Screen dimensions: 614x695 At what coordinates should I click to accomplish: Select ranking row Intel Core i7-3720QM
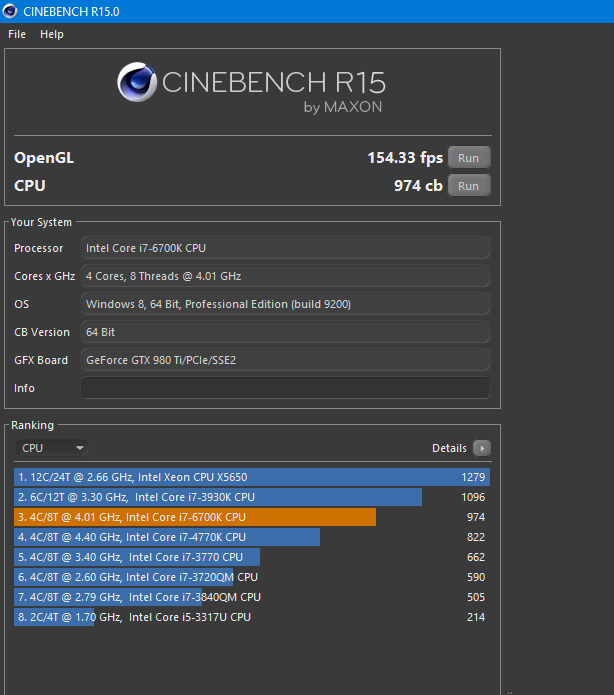tap(252, 577)
